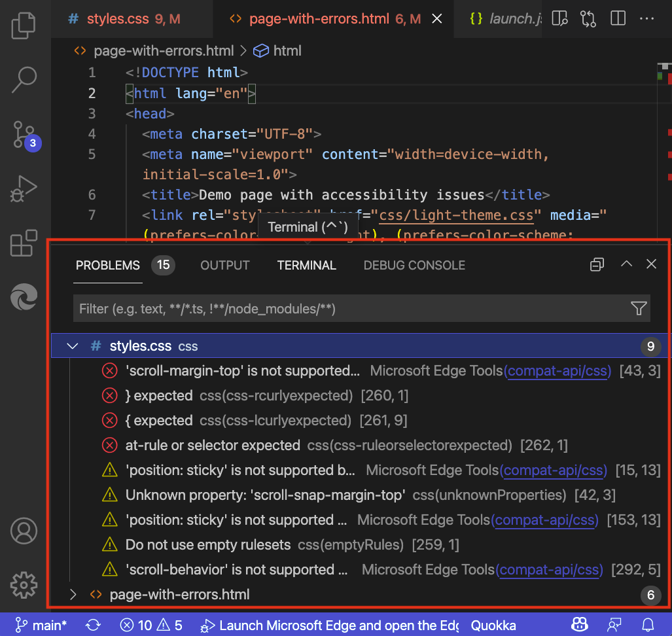
Task: Toggle maximize panel size with the chevron
Action: click(626, 264)
